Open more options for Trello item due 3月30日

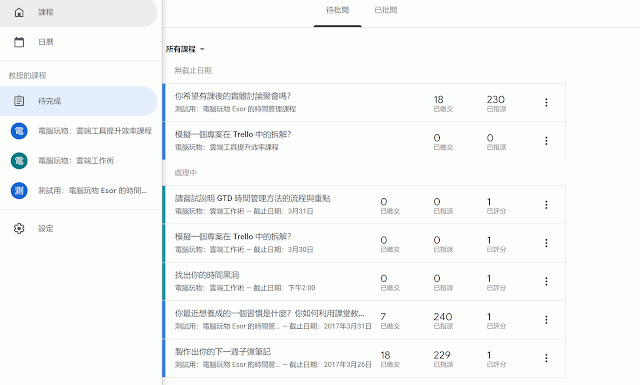point(546,243)
